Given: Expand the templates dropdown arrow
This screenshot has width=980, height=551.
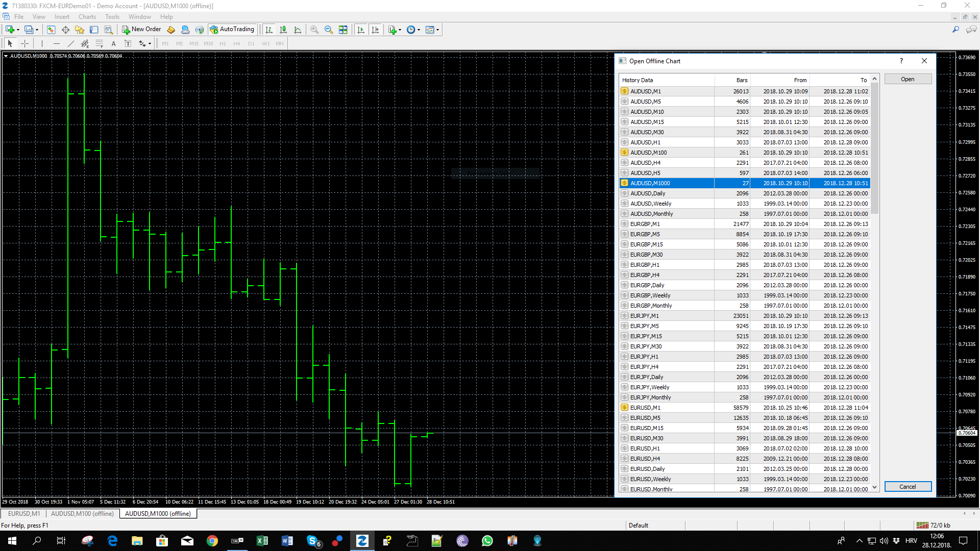Looking at the screenshot, I should point(437,30).
